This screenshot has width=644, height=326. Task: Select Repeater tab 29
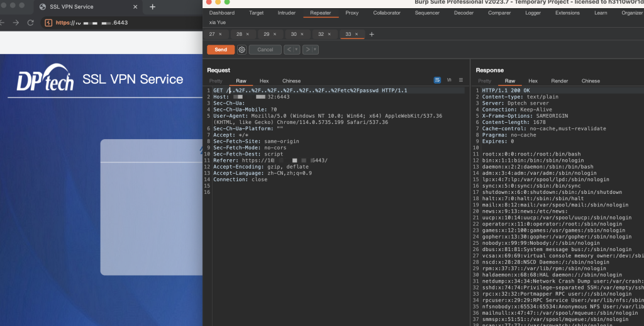(x=267, y=34)
